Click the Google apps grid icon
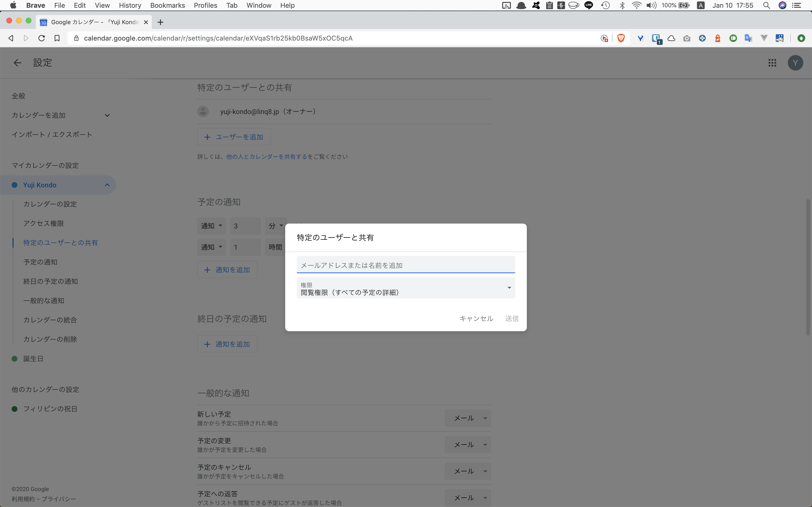The height and width of the screenshot is (507, 812). tap(772, 63)
